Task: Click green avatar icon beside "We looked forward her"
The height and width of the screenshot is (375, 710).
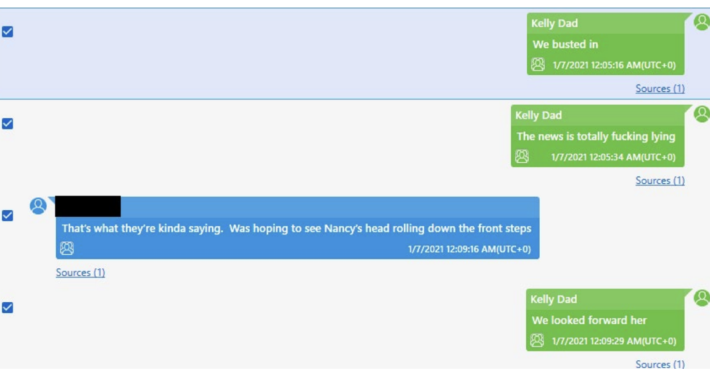Action: pos(701,298)
